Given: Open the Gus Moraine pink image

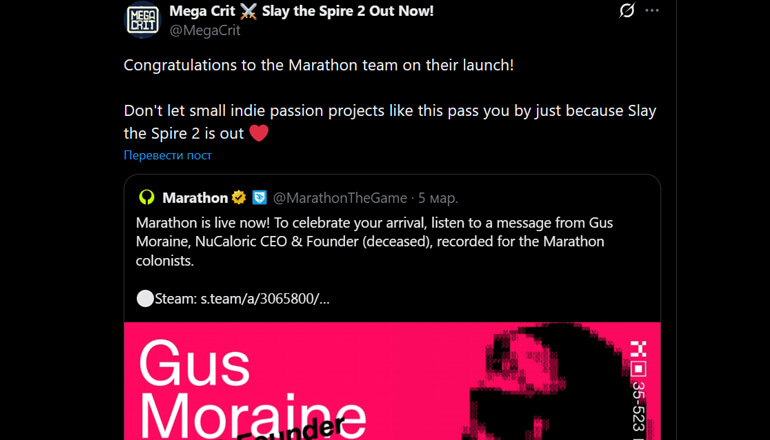Looking at the screenshot, I should click(x=392, y=381).
